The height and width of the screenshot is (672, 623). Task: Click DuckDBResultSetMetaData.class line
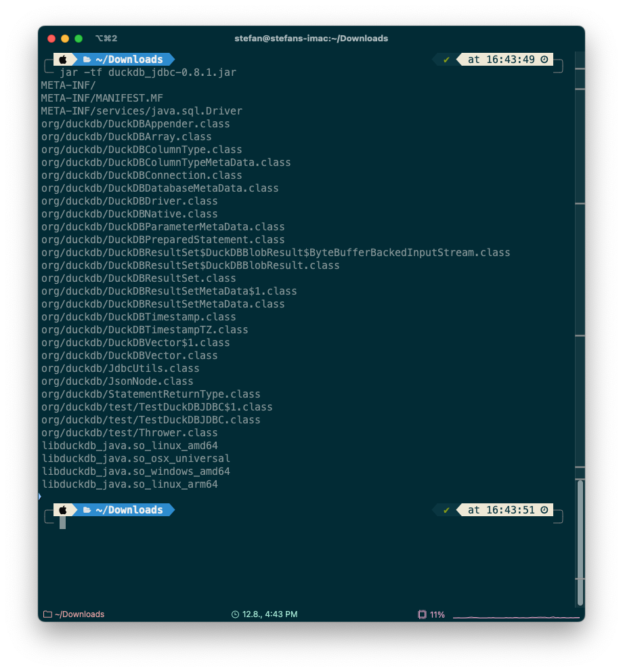pos(163,304)
